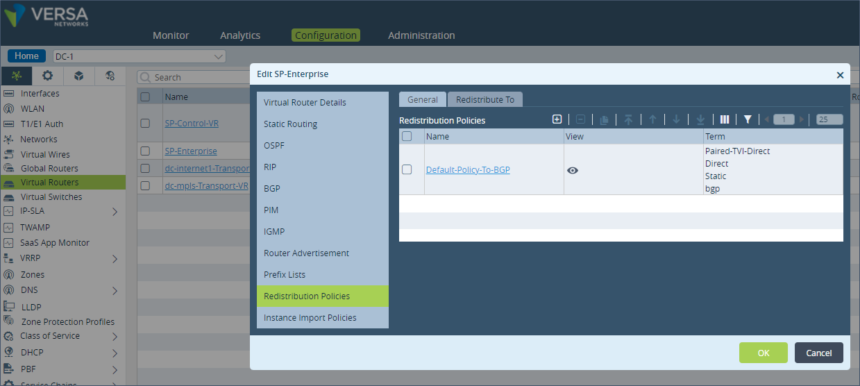Switch to the General tab

tap(422, 100)
